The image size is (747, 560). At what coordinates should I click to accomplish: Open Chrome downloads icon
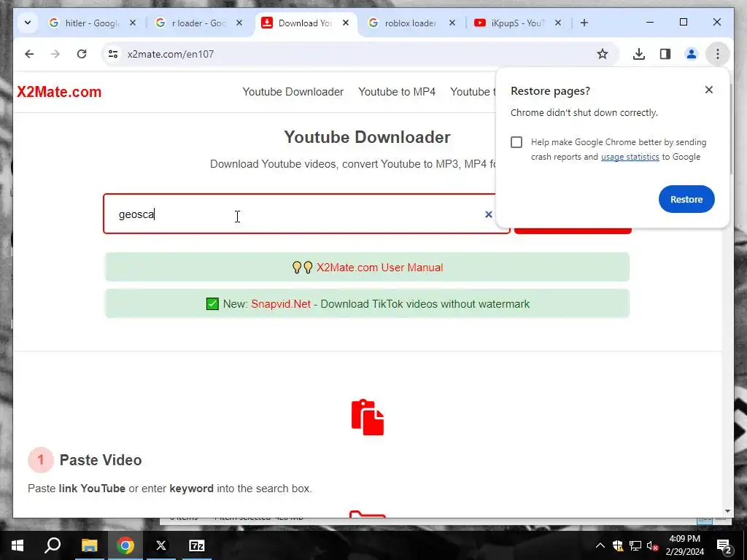[x=639, y=54]
